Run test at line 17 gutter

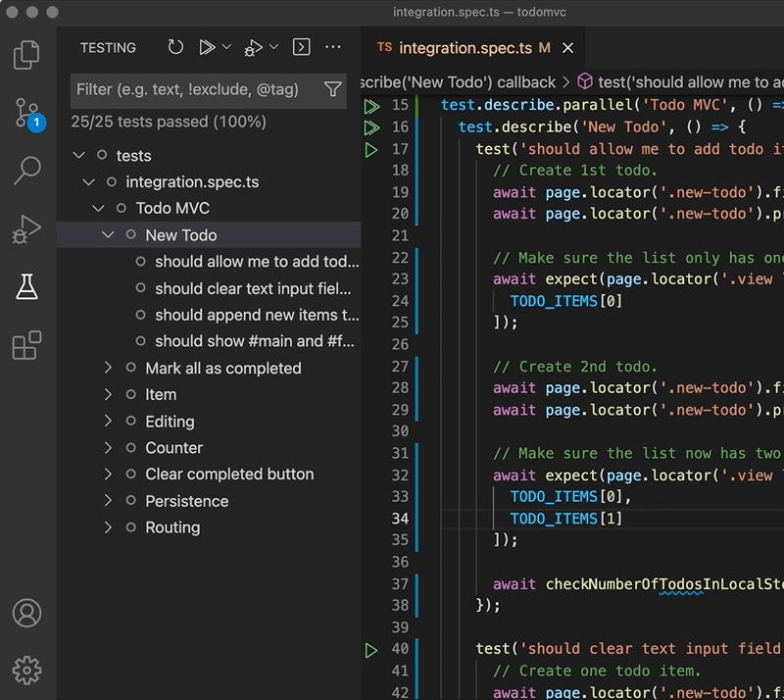coord(371,150)
